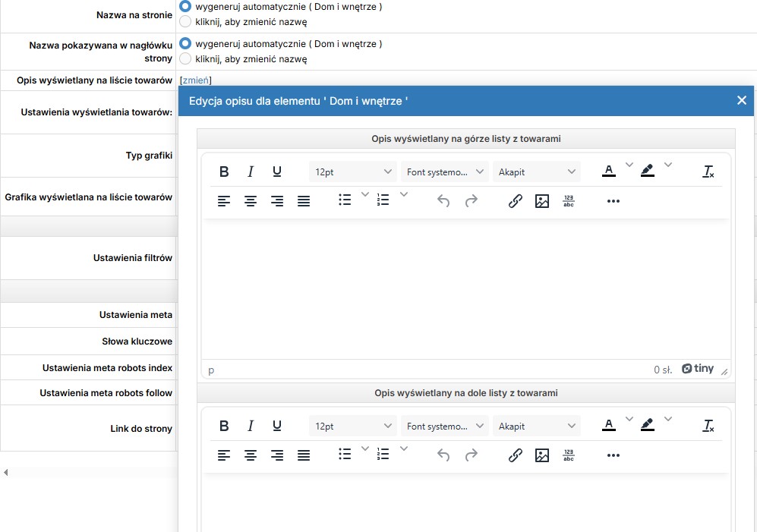Show more toolbar options in the top editor
This screenshot has height=532, width=757.
point(613,201)
